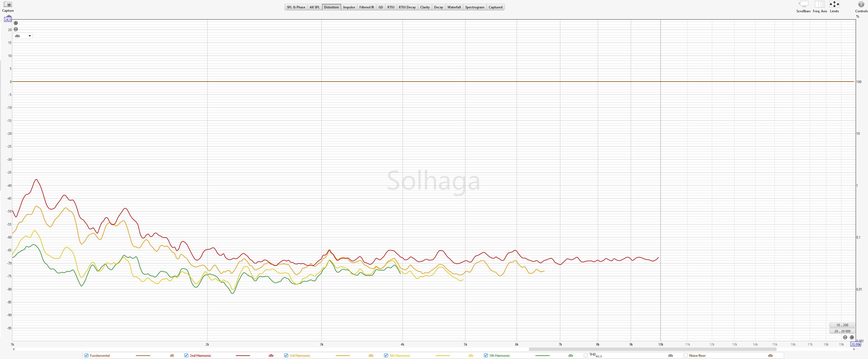Screen dimensions: 868x359
Task: Switch to the SPL & Phase tab
Action: click(296, 7)
